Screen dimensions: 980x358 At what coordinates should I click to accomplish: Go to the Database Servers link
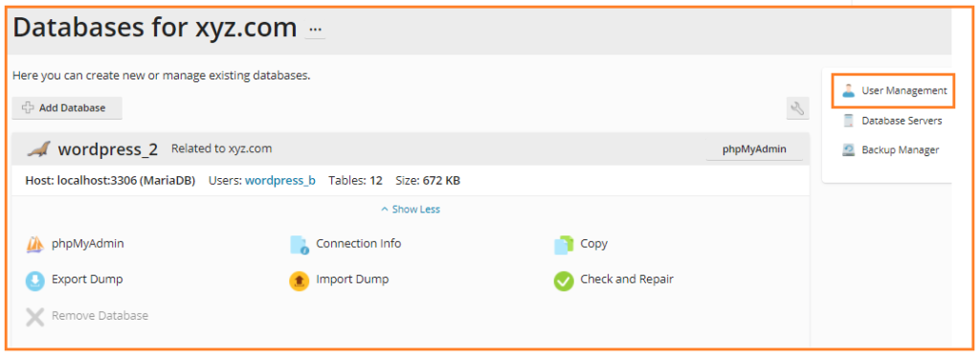(902, 121)
